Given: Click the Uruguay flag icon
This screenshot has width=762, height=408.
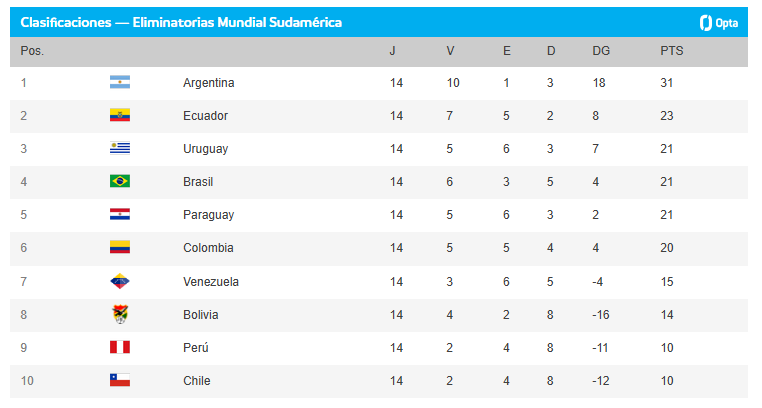Looking at the screenshot, I should [x=120, y=148].
